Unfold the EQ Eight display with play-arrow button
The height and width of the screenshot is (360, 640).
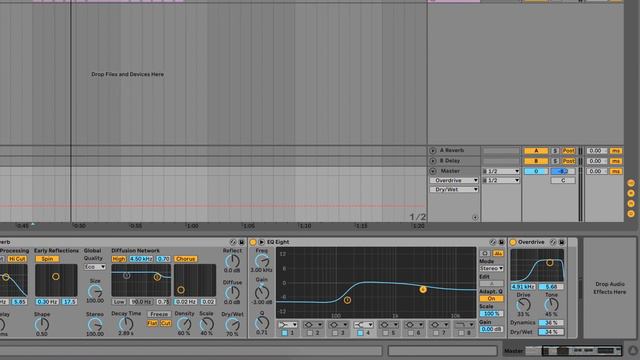click(261, 242)
